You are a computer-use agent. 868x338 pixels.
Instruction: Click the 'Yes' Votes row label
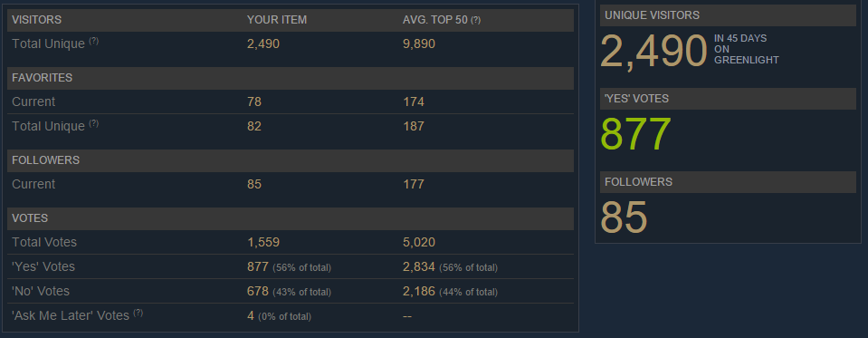tap(43, 266)
